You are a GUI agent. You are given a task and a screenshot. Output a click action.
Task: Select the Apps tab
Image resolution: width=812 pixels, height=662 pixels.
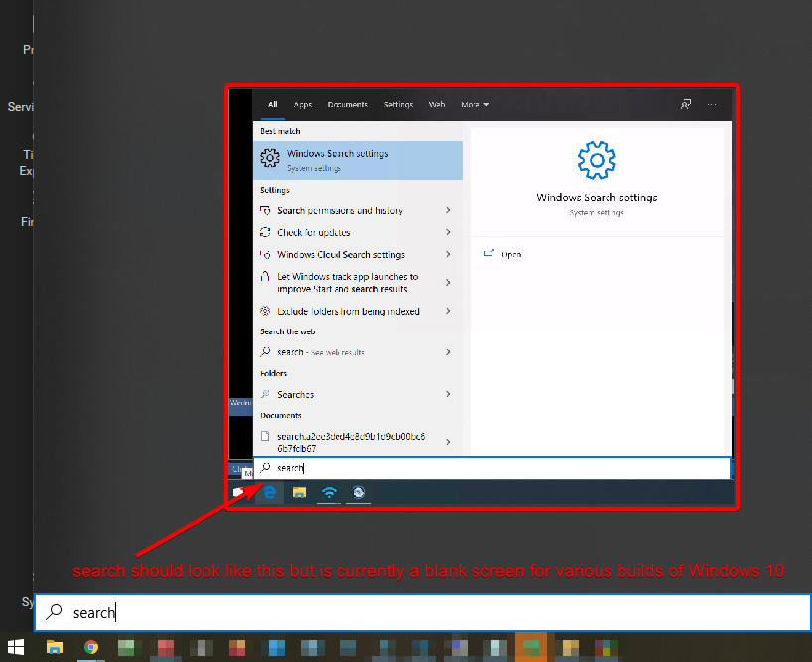pyautogui.click(x=302, y=104)
